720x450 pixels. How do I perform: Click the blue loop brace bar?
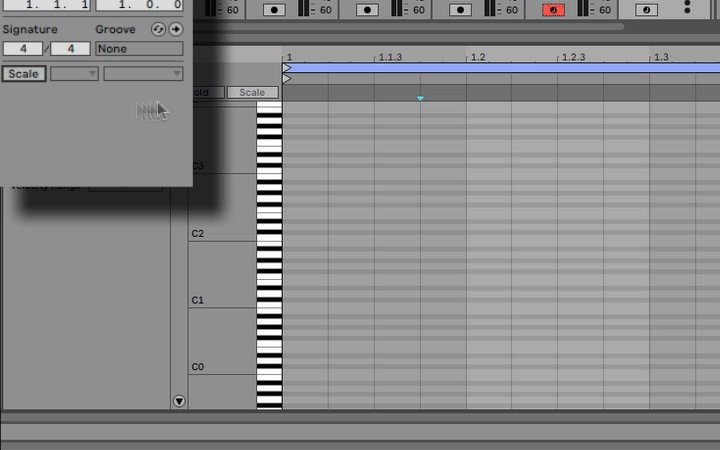pos(500,68)
